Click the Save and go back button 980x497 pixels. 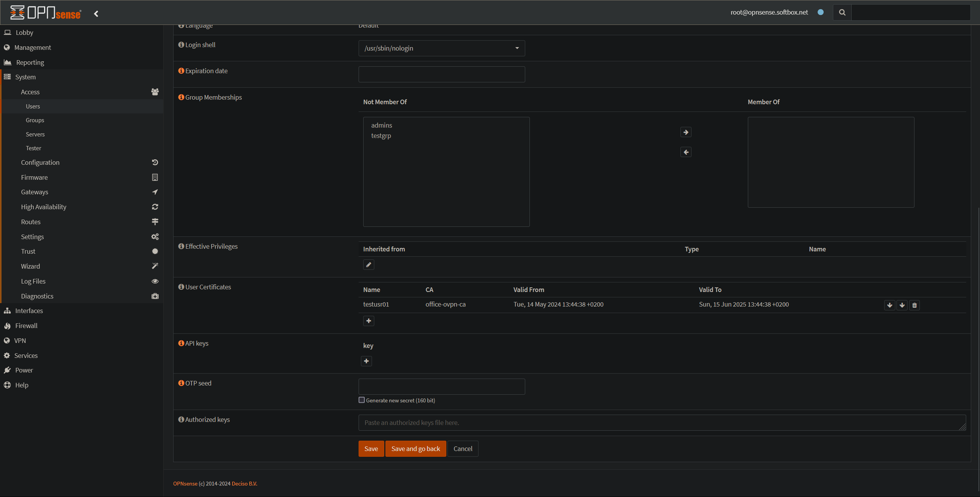point(415,449)
